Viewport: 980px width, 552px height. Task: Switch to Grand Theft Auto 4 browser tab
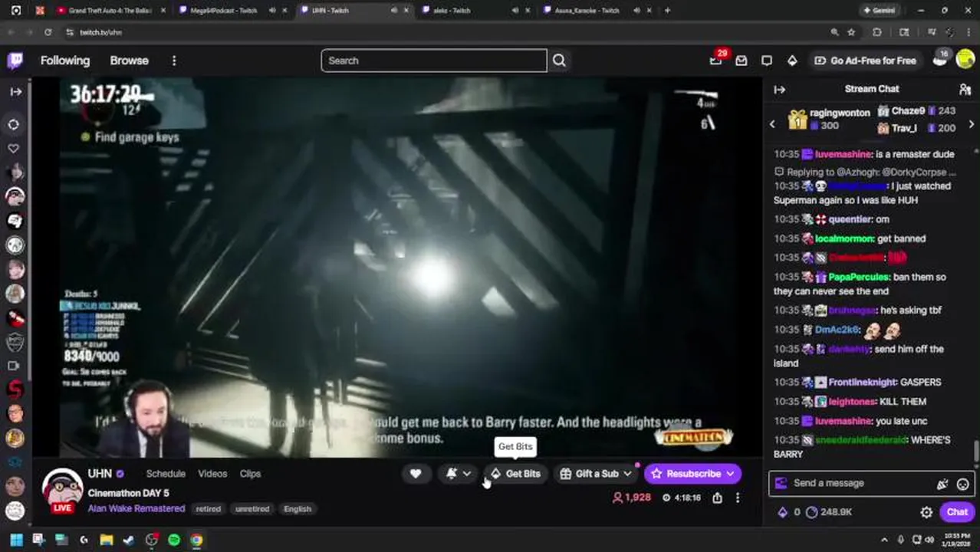coord(111,11)
